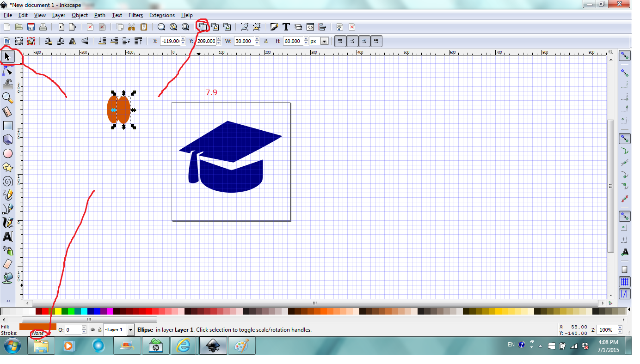Viewport: 640px width, 364px height.
Task: Select the Zoom magnifier tool
Action: (7, 97)
